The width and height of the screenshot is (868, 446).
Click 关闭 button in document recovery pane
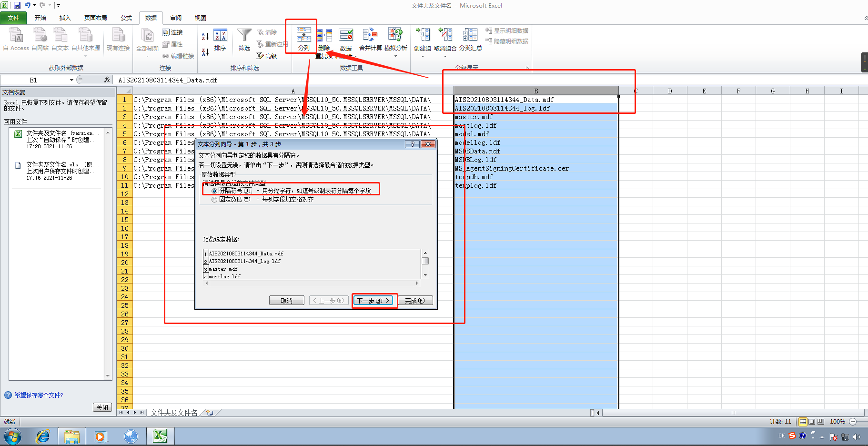(x=102, y=407)
